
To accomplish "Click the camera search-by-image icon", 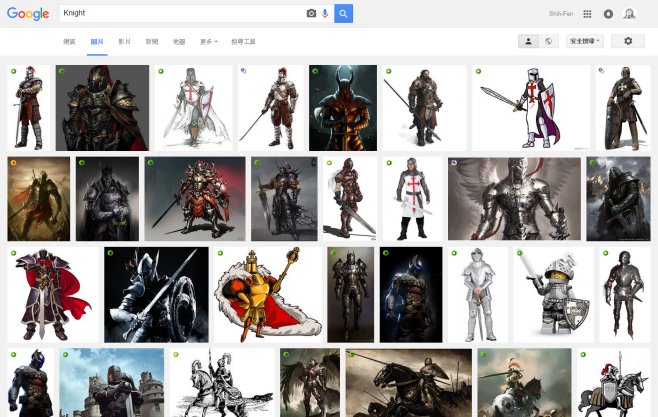I will click(311, 13).
